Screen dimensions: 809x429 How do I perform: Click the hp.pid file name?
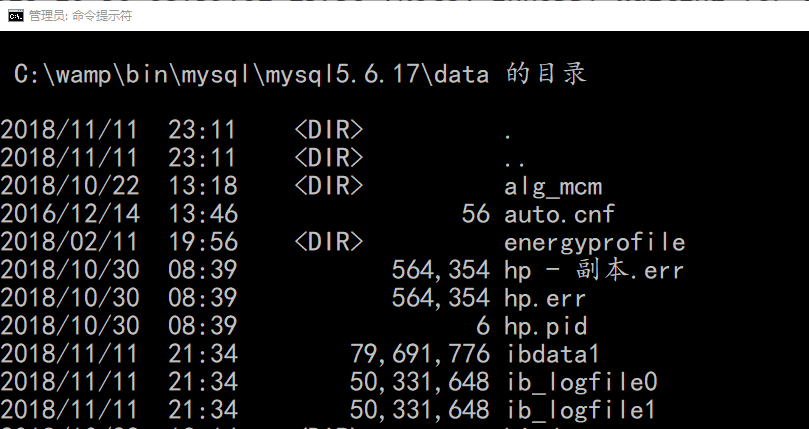click(x=545, y=326)
